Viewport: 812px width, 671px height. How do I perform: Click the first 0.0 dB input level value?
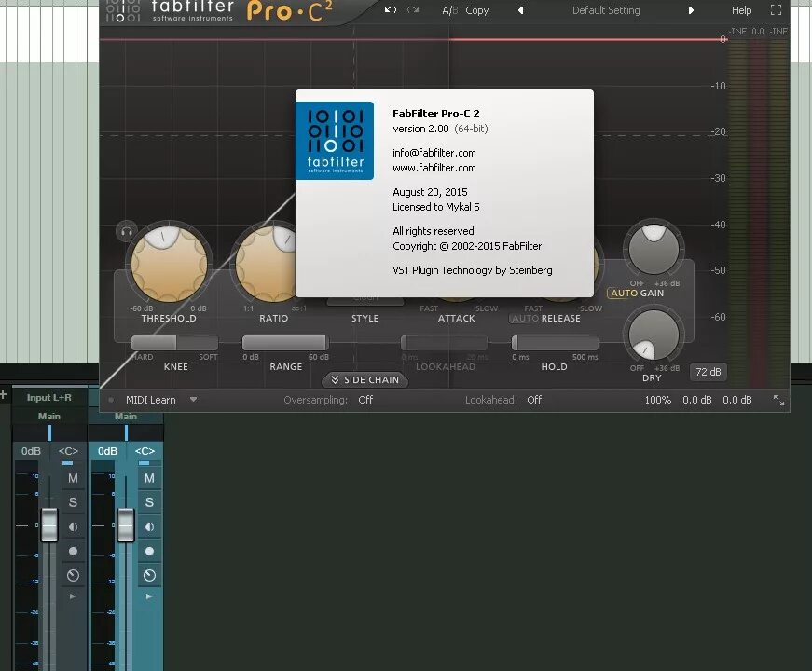(x=697, y=400)
